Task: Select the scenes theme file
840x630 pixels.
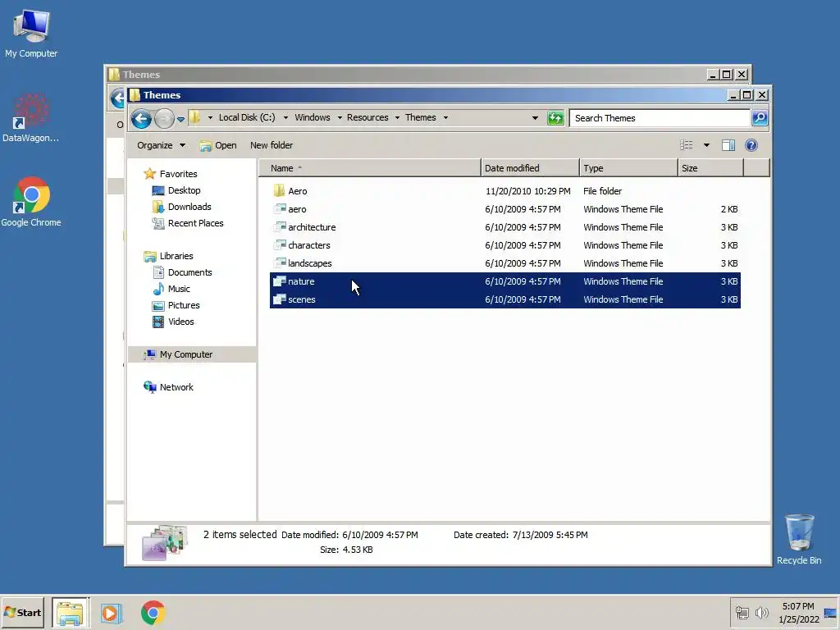Action: coord(505,299)
